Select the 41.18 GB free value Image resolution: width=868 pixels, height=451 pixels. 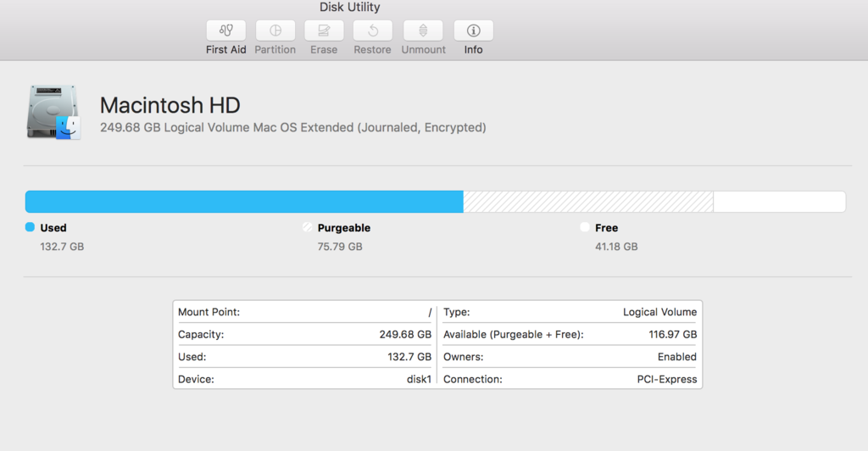click(x=616, y=247)
